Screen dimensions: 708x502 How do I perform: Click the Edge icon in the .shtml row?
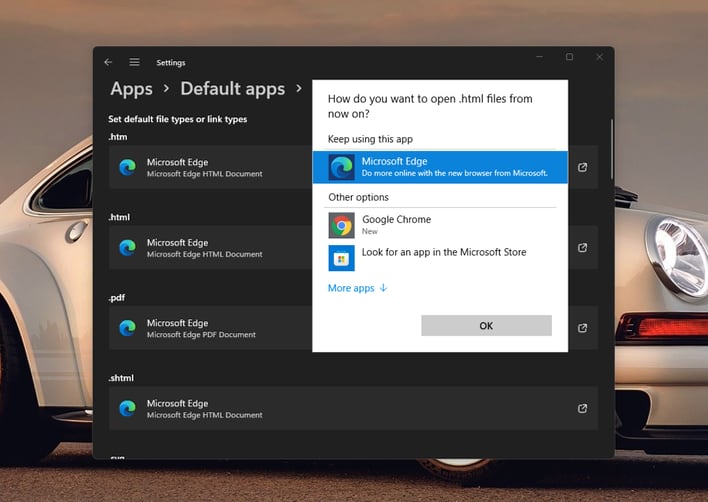127,408
